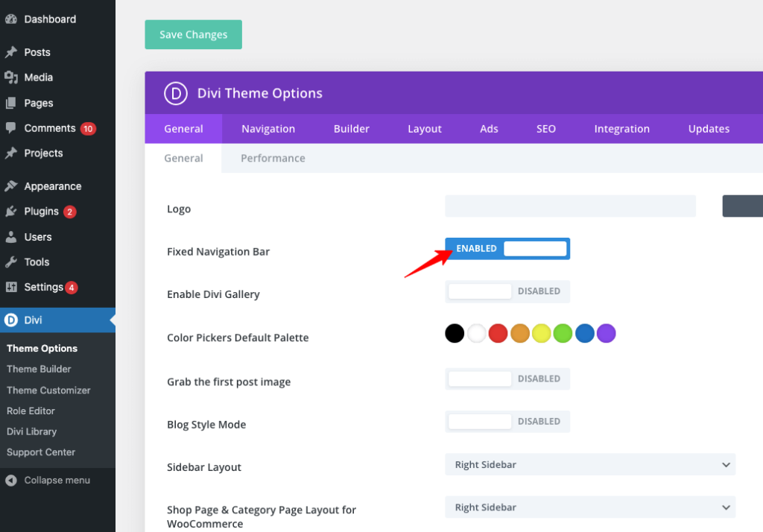Open Theme Builder in Divi submenu
Image resolution: width=763 pixels, height=532 pixels.
39,370
